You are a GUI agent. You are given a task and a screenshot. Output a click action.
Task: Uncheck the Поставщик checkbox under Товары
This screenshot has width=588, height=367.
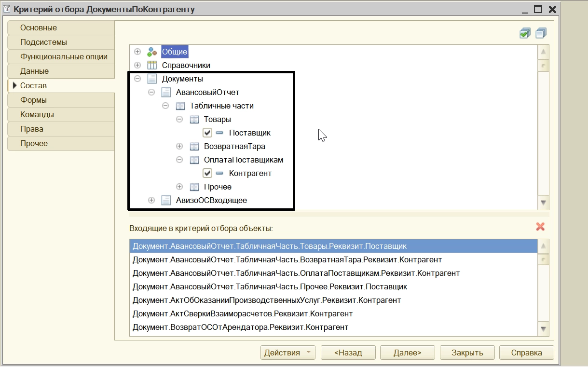click(207, 133)
